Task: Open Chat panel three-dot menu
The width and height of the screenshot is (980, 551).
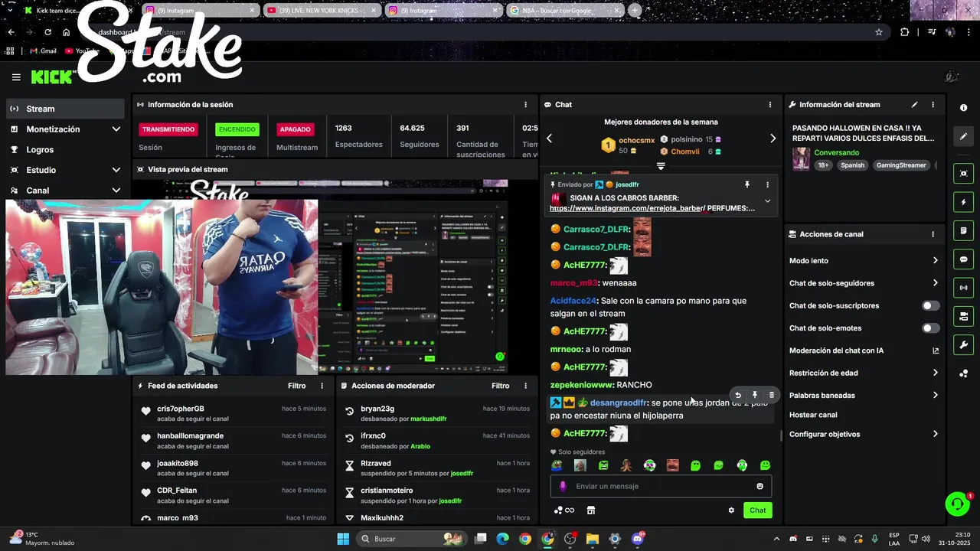Action: tap(770, 105)
